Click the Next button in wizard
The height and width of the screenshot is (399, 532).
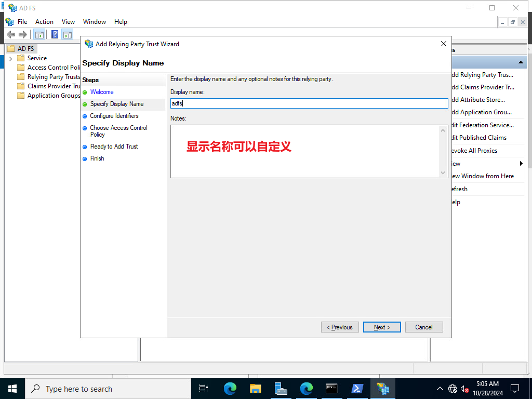coord(382,327)
